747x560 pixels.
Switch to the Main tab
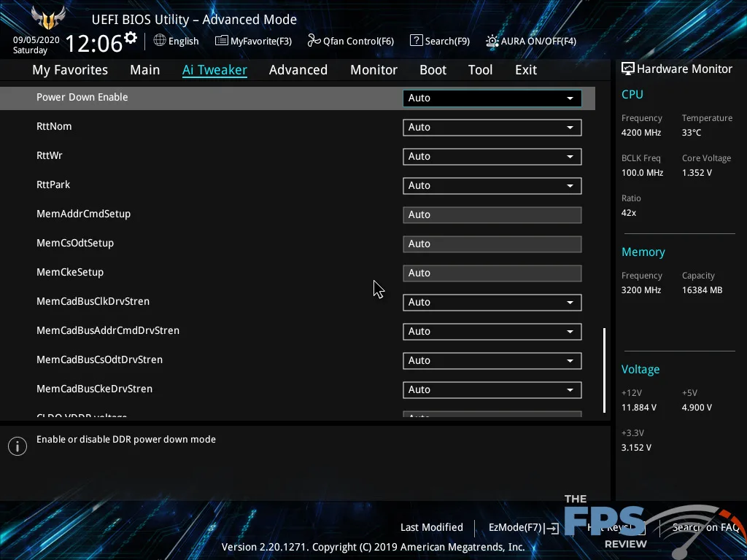(145, 70)
